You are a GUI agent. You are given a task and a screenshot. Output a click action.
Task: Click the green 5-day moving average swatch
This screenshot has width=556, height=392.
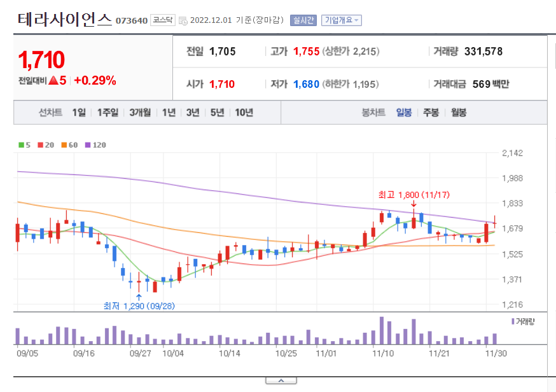21,144
